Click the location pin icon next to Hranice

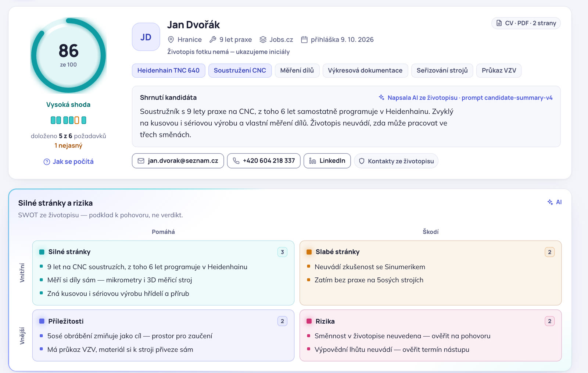(171, 39)
